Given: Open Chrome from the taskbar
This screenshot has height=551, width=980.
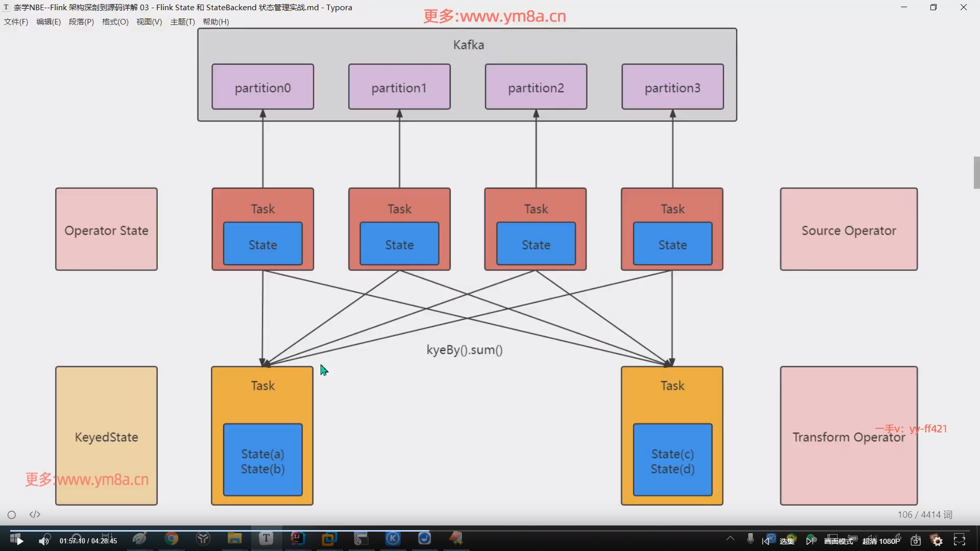Looking at the screenshot, I should click(x=171, y=539).
